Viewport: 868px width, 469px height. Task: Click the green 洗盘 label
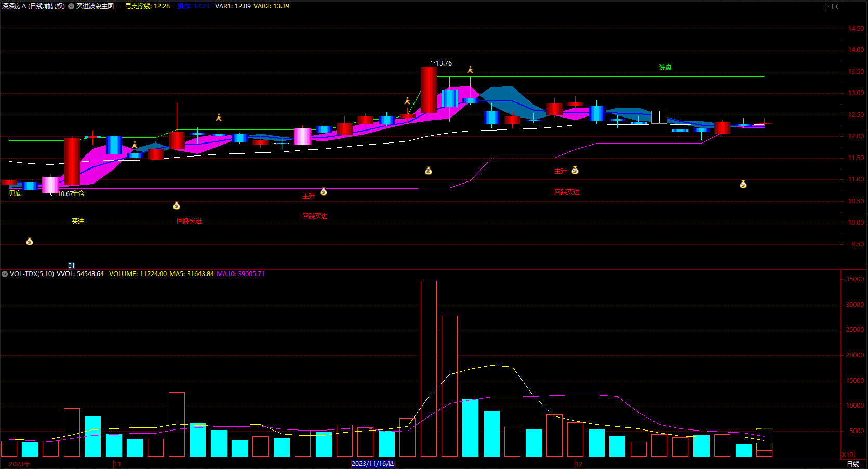(x=665, y=68)
